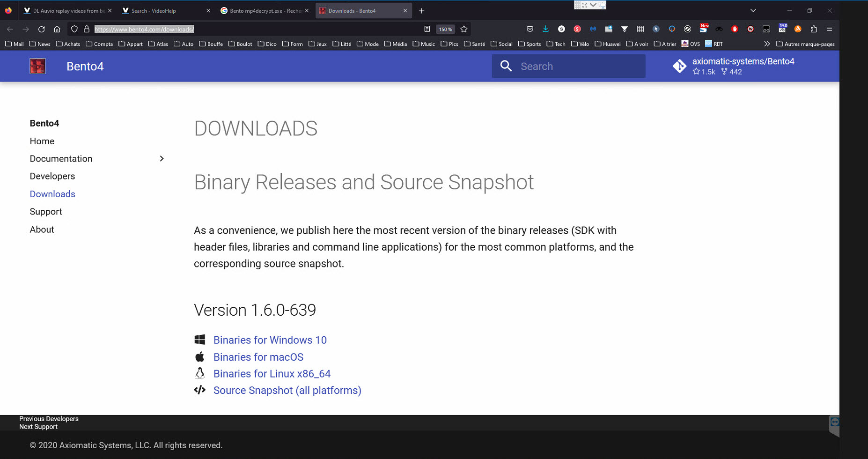868x459 pixels.
Task: Toggle Reader View icon in the address bar
Action: click(427, 29)
